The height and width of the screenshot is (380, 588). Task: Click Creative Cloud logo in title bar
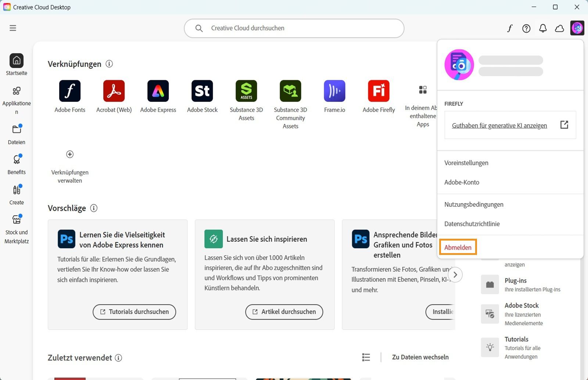point(7,7)
